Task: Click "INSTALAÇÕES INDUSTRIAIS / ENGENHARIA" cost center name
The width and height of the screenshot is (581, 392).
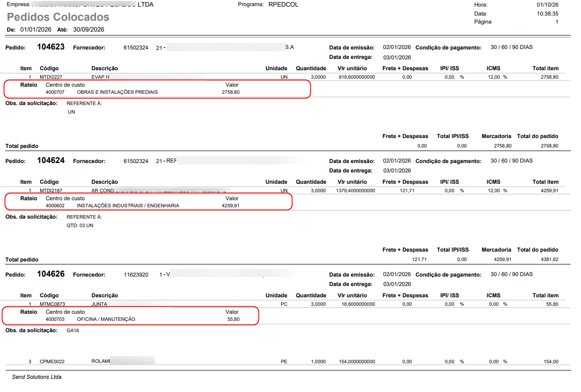Action: pos(128,205)
